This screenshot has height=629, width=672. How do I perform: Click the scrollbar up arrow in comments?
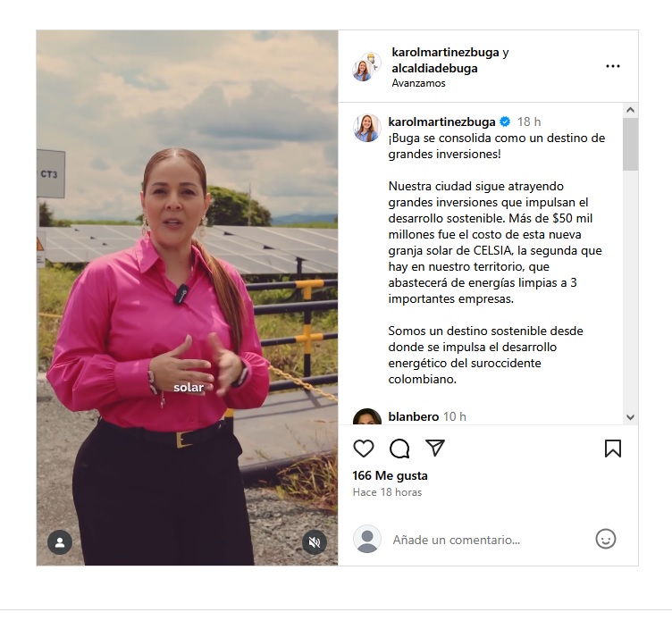[x=630, y=110]
